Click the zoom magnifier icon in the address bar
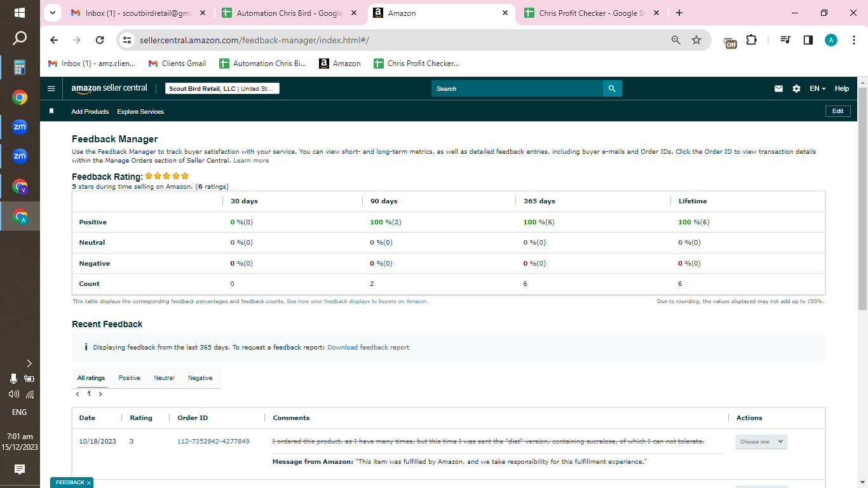Viewport: 868px width, 488px height. (x=676, y=40)
